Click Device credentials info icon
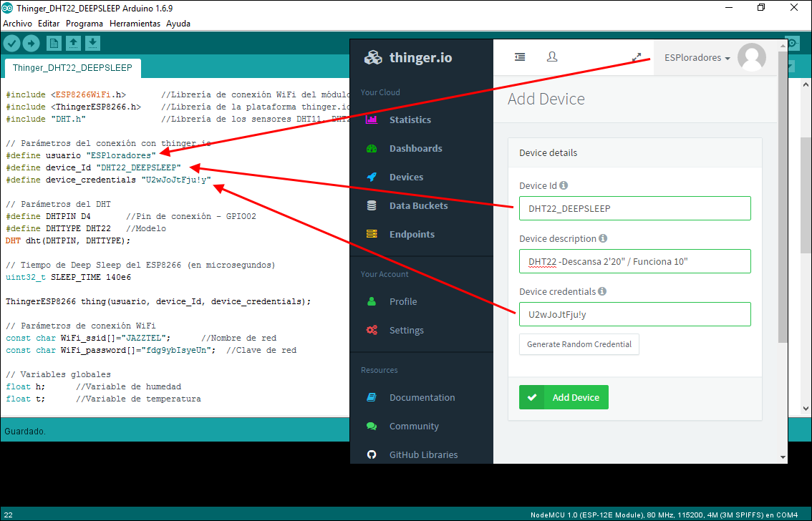 (x=602, y=291)
